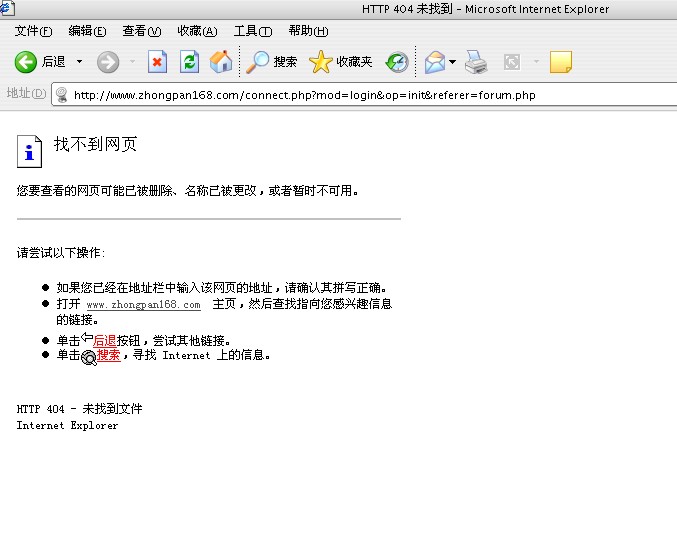Click the red 搜索 link in page
The height and width of the screenshot is (534, 677).
click(108, 355)
